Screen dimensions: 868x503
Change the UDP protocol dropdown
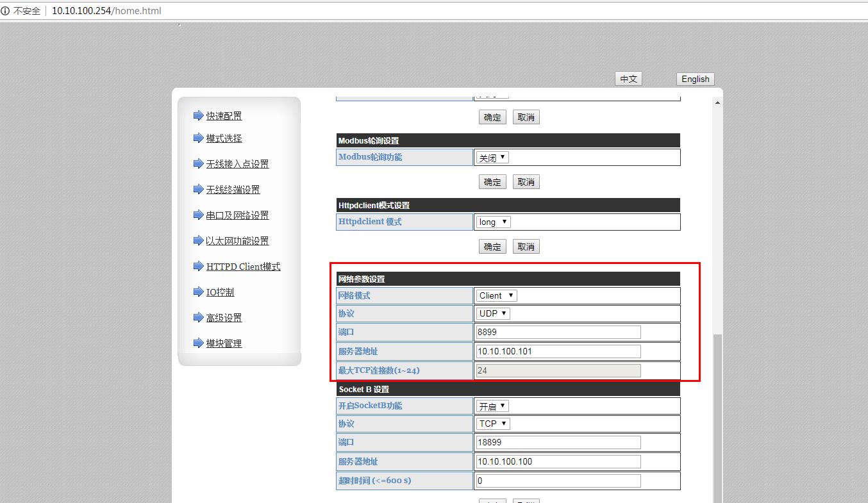coord(493,314)
